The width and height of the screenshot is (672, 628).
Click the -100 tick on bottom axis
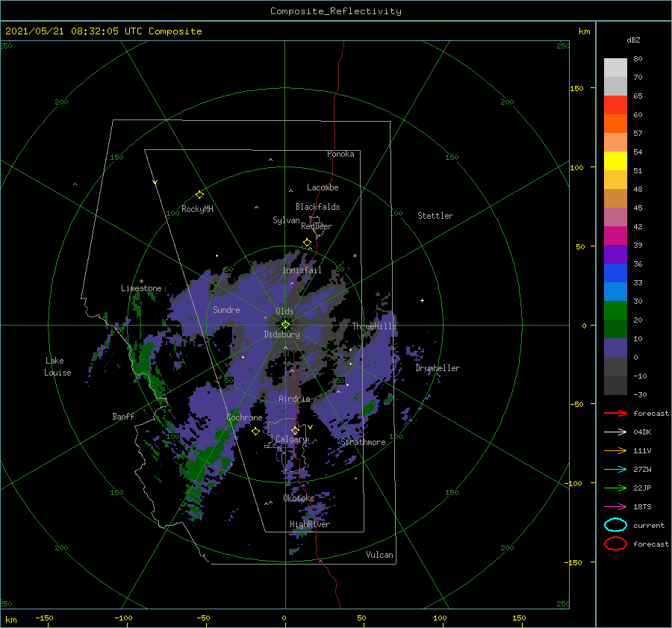[x=123, y=618]
